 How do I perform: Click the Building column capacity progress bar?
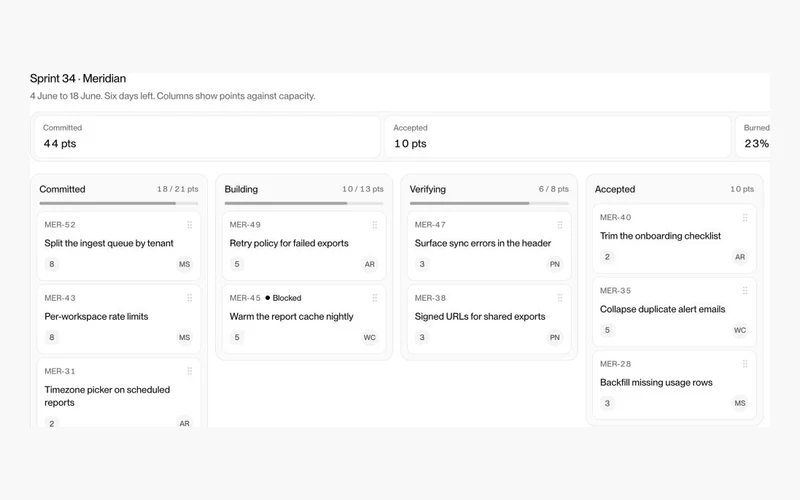pyautogui.click(x=304, y=203)
